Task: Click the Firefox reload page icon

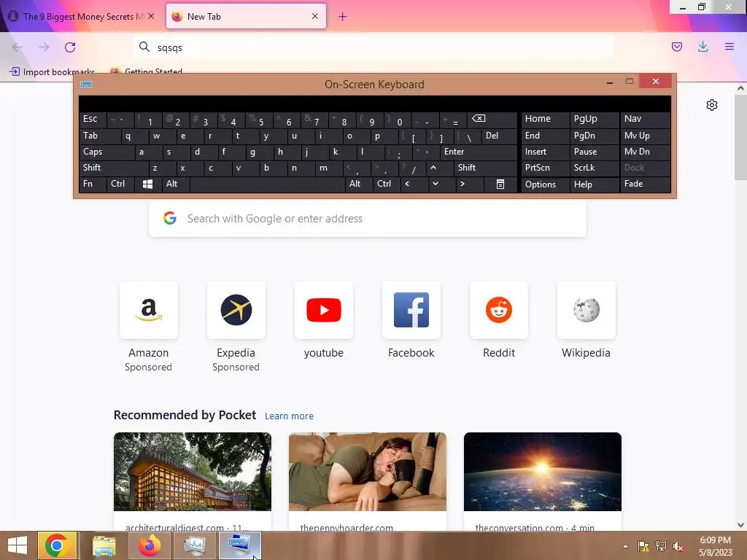Action: pos(70,47)
